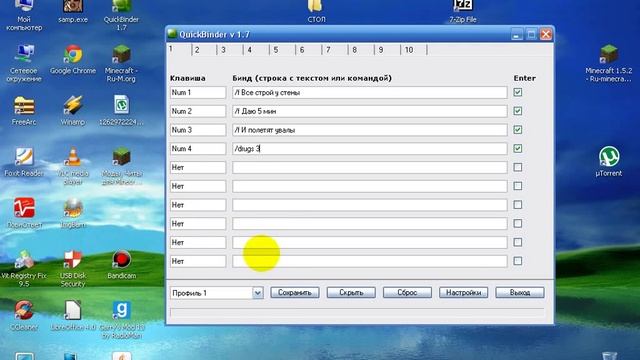The height and width of the screenshot is (360, 640).
Task: Select the CCleaner desktop icon
Action: pos(24,316)
